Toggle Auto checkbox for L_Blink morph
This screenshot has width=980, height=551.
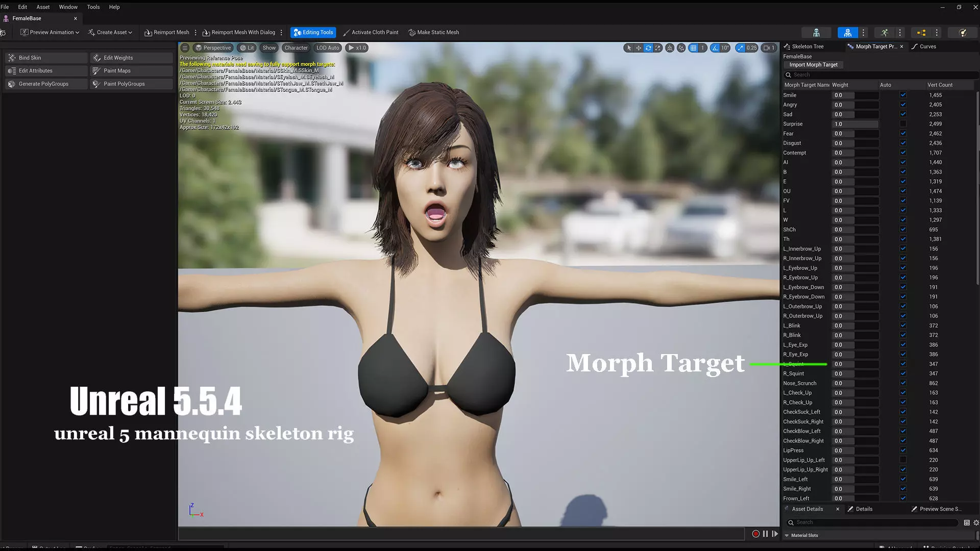pos(903,325)
